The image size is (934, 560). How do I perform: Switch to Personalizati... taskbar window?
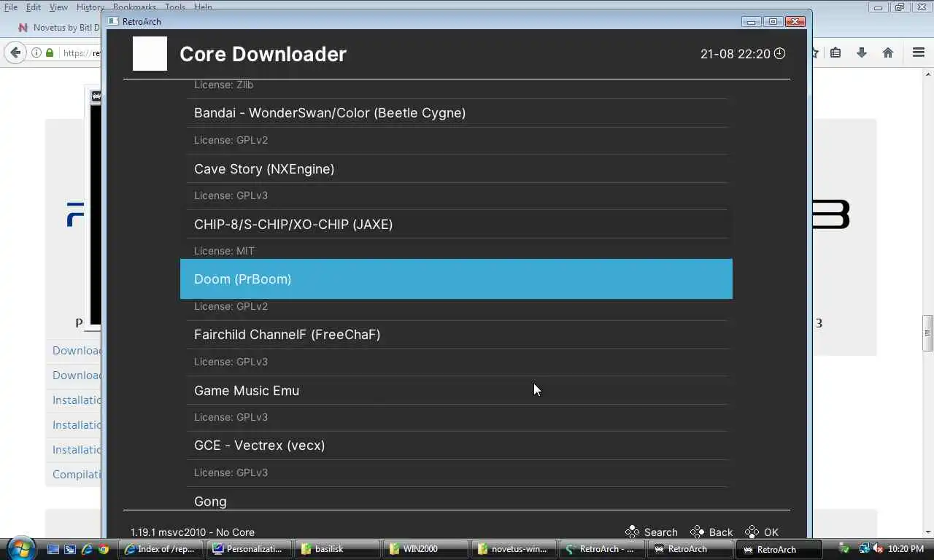250,549
